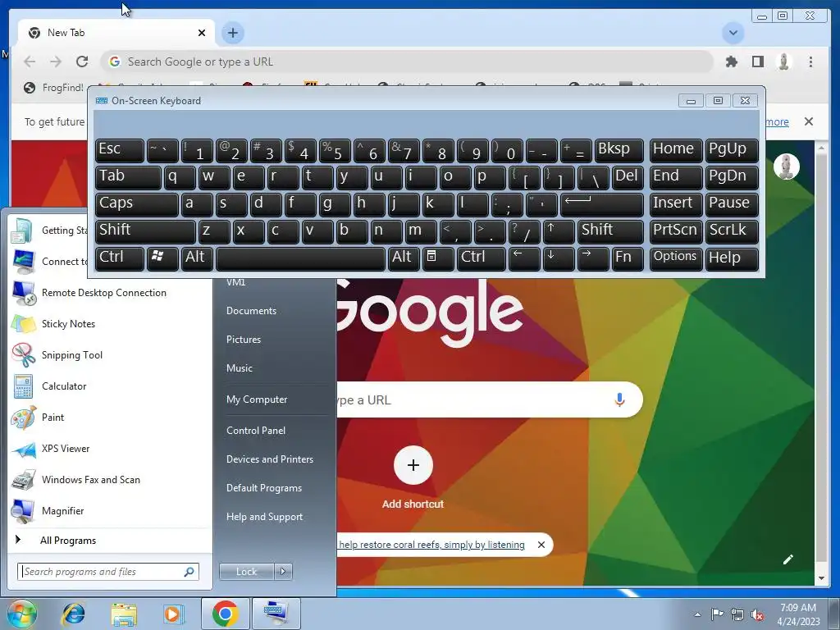
Task: Dismiss the coral reefs promo
Action: (x=541, y=545)
